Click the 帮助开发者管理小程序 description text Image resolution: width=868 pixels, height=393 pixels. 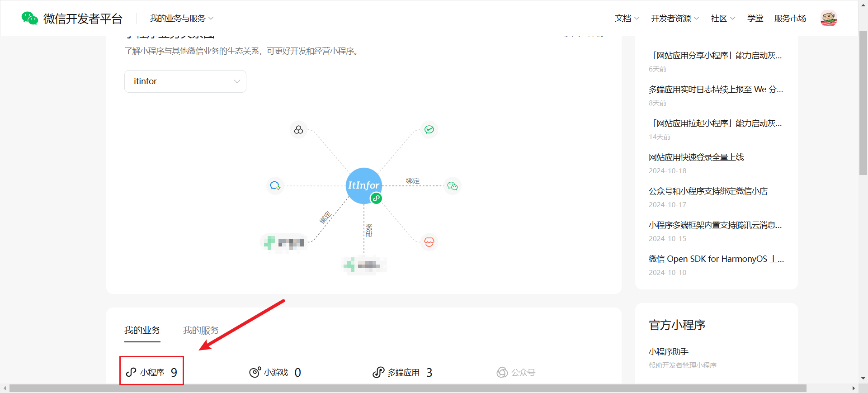click(x=683, y=365)
